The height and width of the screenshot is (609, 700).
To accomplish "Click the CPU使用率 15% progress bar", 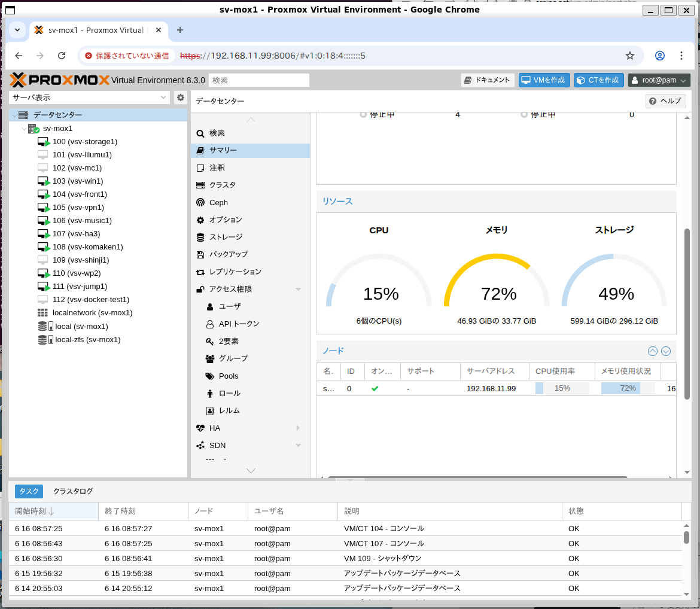I will point(562,388).
